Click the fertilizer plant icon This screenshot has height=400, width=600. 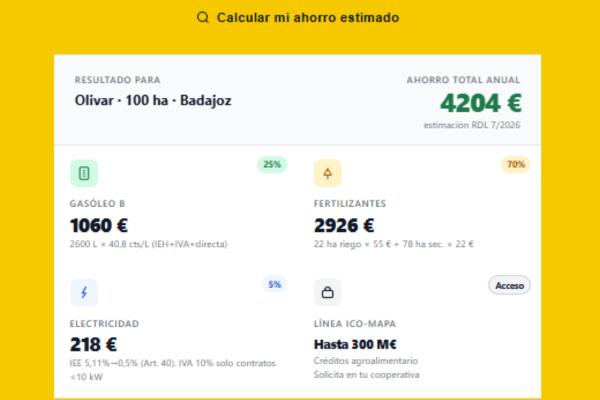coord(327,173)
